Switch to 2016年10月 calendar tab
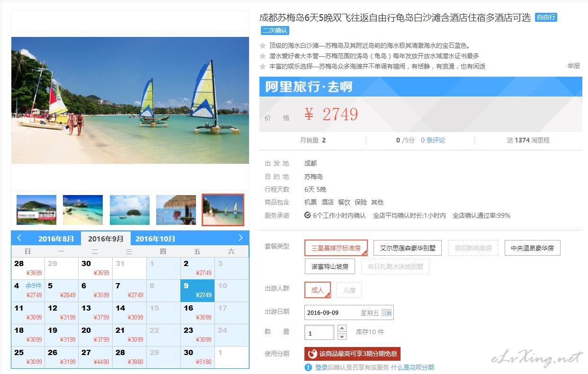The width and height of the screenshot is (588, 374). coord(155,239)
